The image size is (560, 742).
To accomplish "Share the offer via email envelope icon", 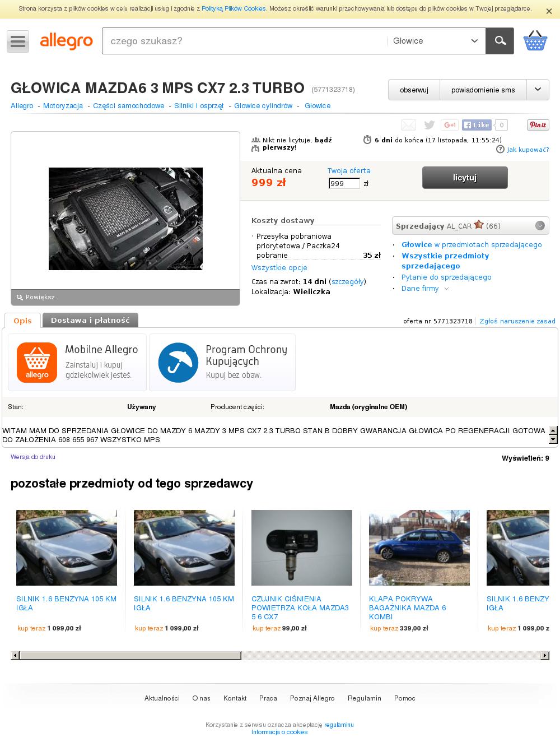I will coord(408,125).
